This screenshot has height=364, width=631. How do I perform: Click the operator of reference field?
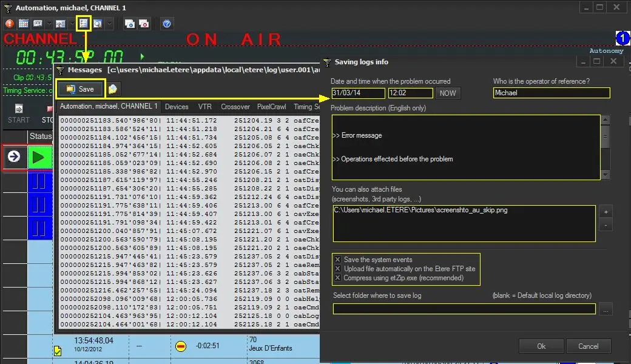coord(552,93)
